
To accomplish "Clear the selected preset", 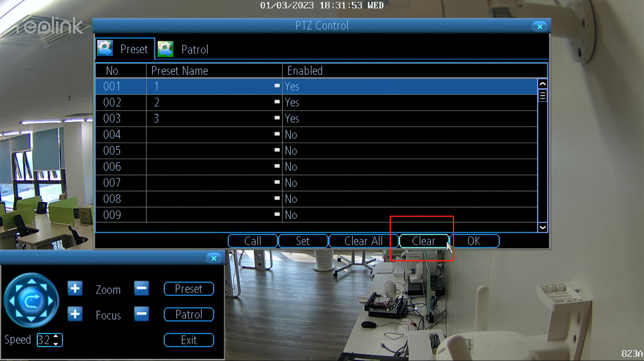I will point(424,241).
